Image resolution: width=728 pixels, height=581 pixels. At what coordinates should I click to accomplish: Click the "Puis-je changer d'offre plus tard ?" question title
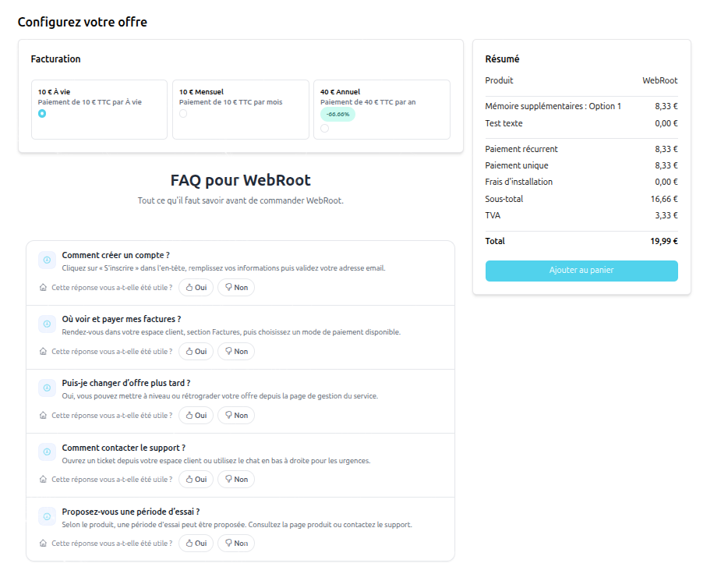click(x=126, y=383)
